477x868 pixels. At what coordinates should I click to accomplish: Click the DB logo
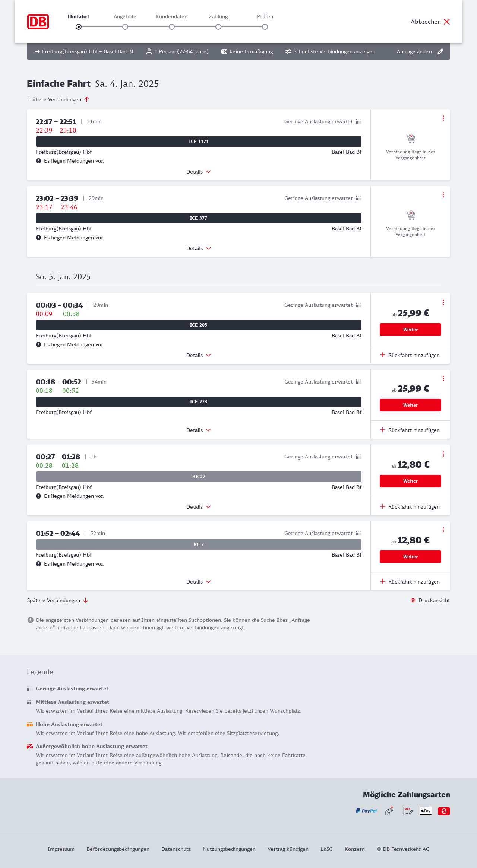pyautogui.click(x=38, y=22)
